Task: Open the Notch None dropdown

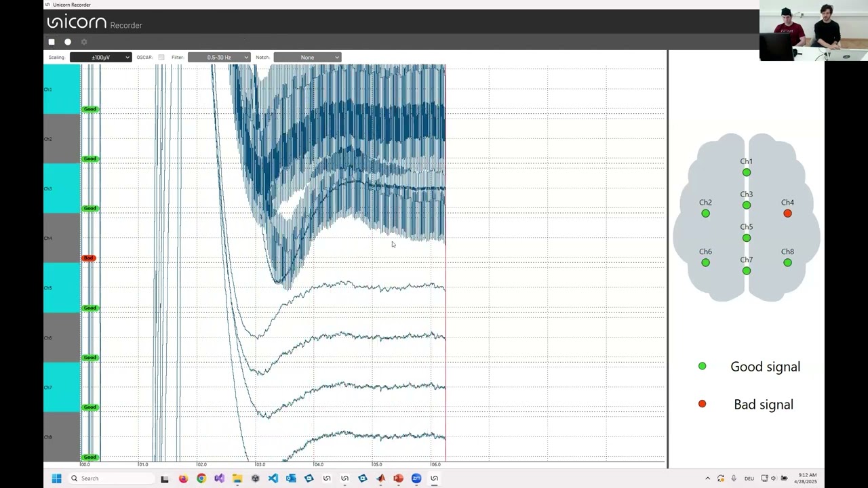Action: pos(307,57)
